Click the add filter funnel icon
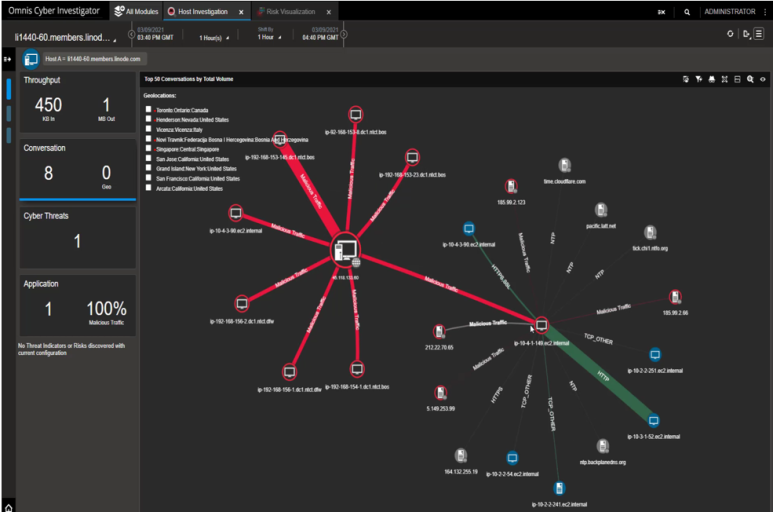The width and height of the screenshot is (773, 512). pyautogui.click(x=699, y=79)
